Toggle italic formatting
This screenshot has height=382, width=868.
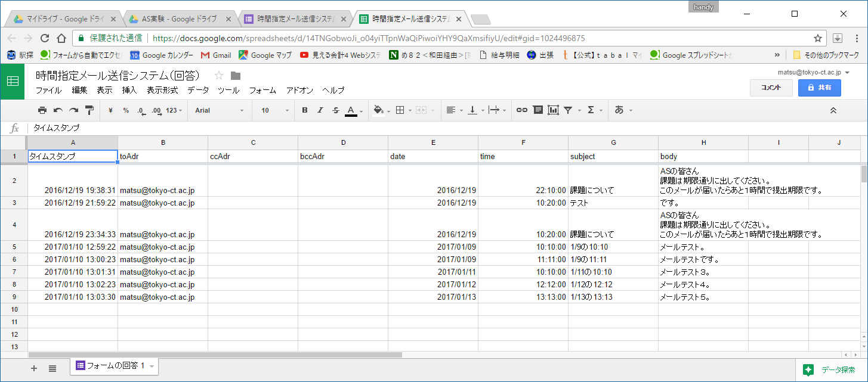pyautogui.click(x=320, y=110)
